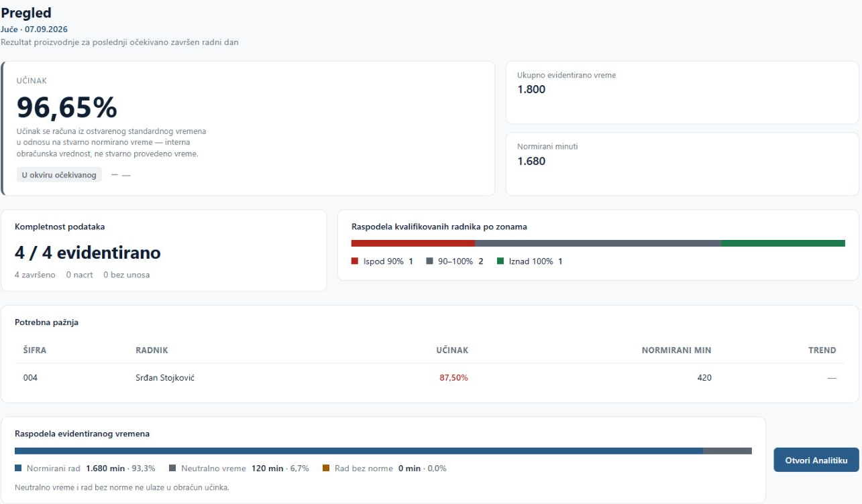This screenshot has height=504, width=862.
Task: Select the Ukupno evidentirano vreme label
Action: 566,75
